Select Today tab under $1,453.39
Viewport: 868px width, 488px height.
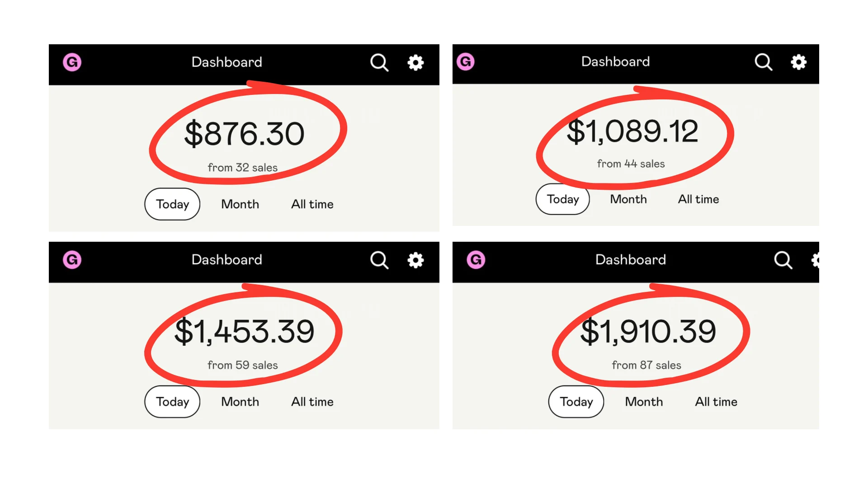click(x=172, y=402)
